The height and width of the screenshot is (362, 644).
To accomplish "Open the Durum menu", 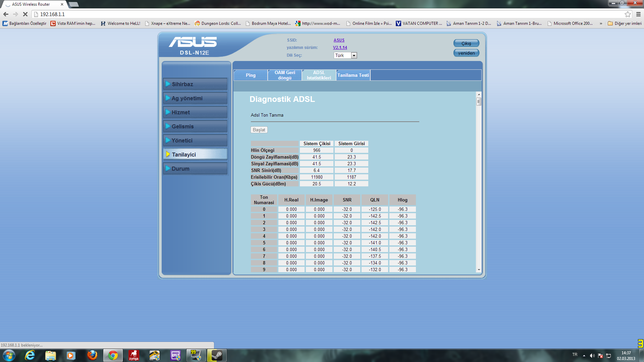I will pyautogui.click(x=195, y=169).
